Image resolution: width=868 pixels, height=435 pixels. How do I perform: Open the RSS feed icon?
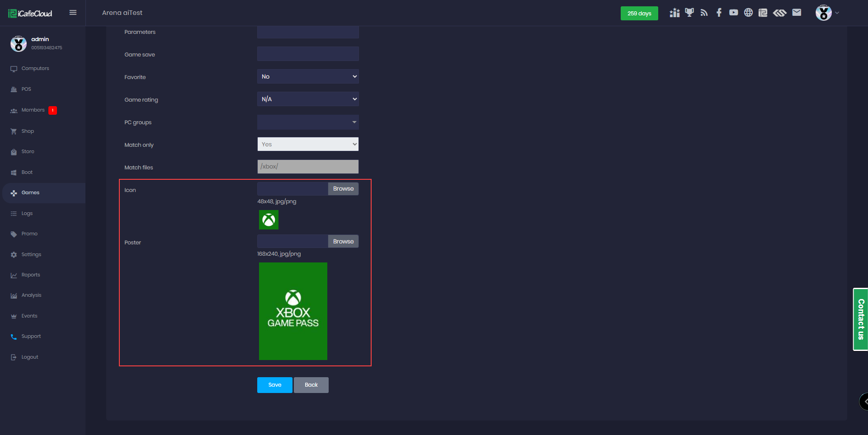pos(704,13)
